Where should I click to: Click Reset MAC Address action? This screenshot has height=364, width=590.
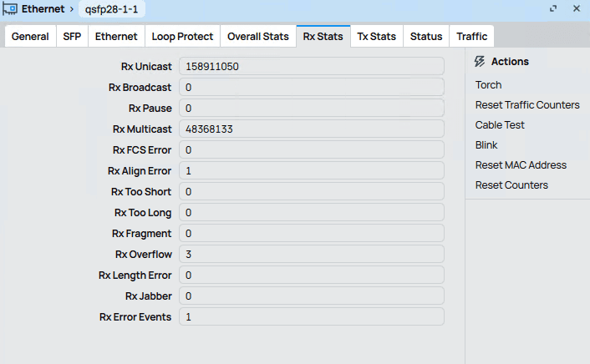pyautogui.click(x=521, y=165)
